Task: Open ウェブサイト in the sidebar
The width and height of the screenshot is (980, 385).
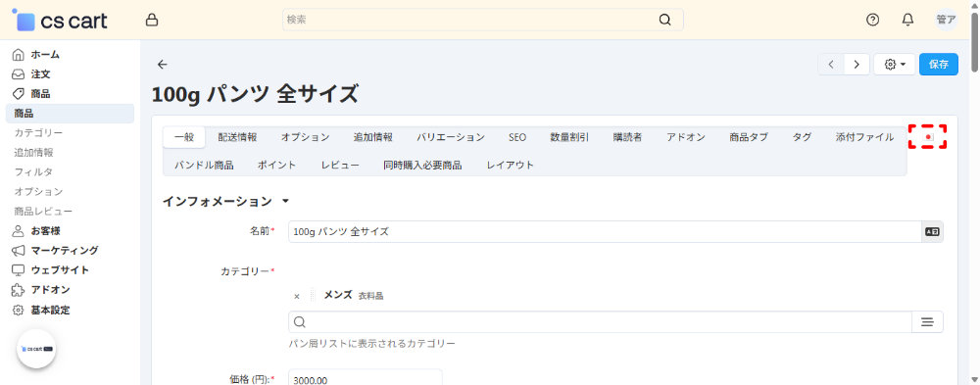Action: pyautogui.click(x=60, y=270)
